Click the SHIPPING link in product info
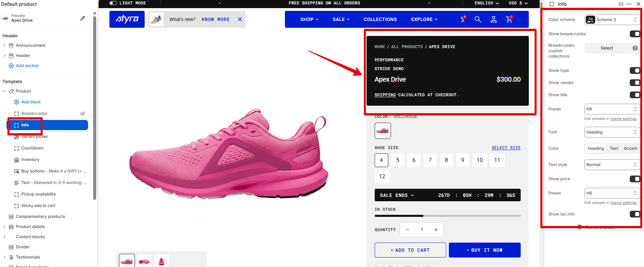644x267 pixels. [385, 95]
